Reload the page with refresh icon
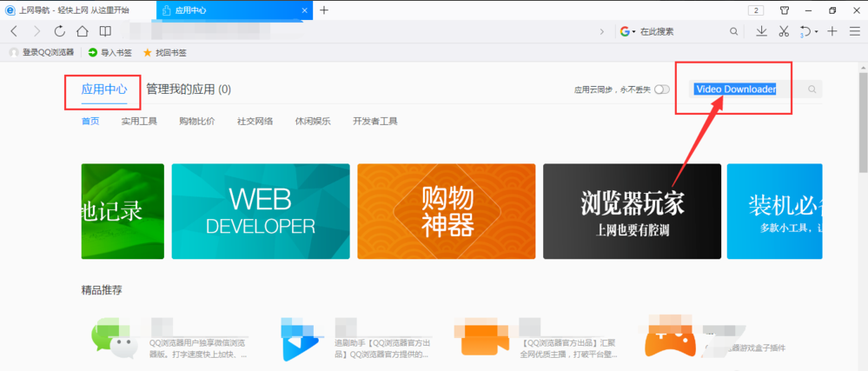Viewport: 868px width, 371px height. (59, 31)
